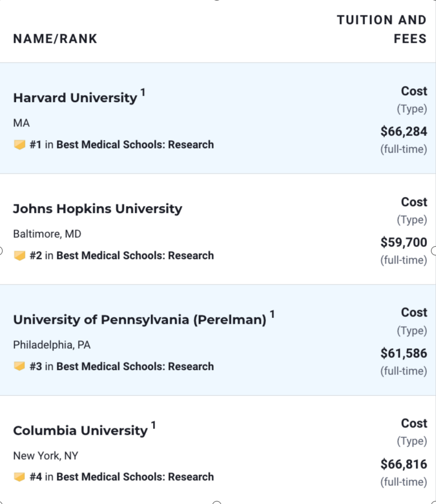Click Harvard's Best Medical Schools: Research ranking
The image size is (436, 504).
point(135,145)
